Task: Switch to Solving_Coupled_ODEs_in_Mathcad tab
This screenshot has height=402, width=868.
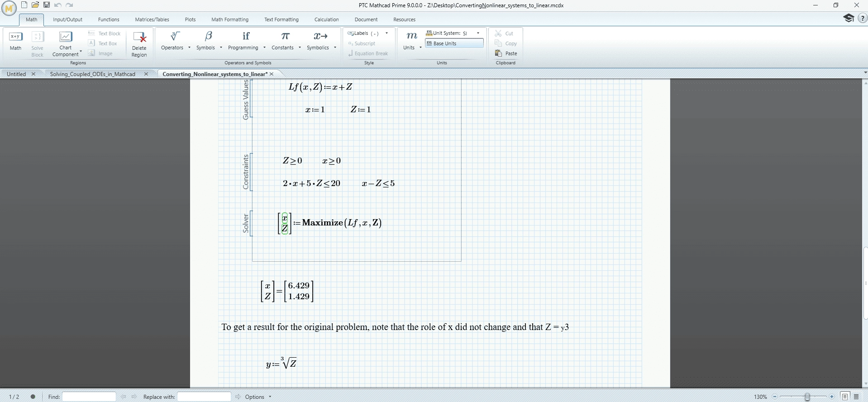Action: click(x=92, y=74)
